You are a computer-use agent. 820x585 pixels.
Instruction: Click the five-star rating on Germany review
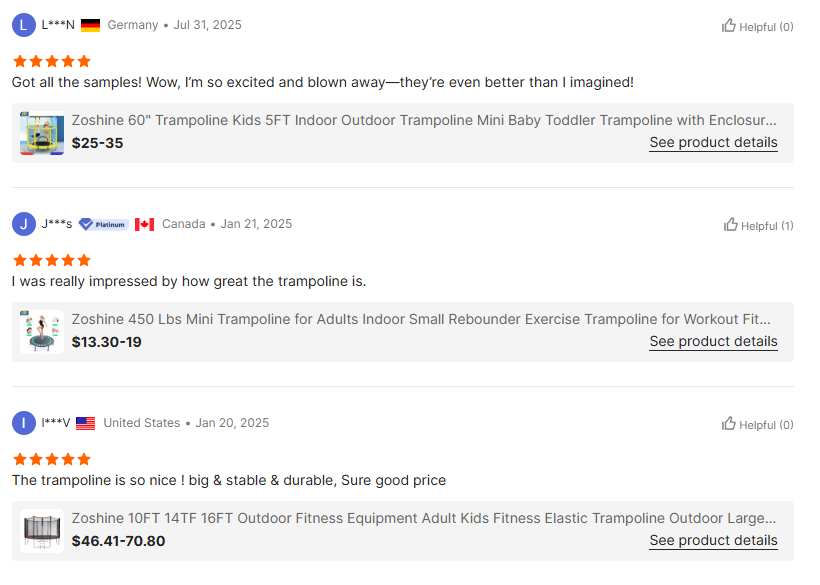(51, 61)
